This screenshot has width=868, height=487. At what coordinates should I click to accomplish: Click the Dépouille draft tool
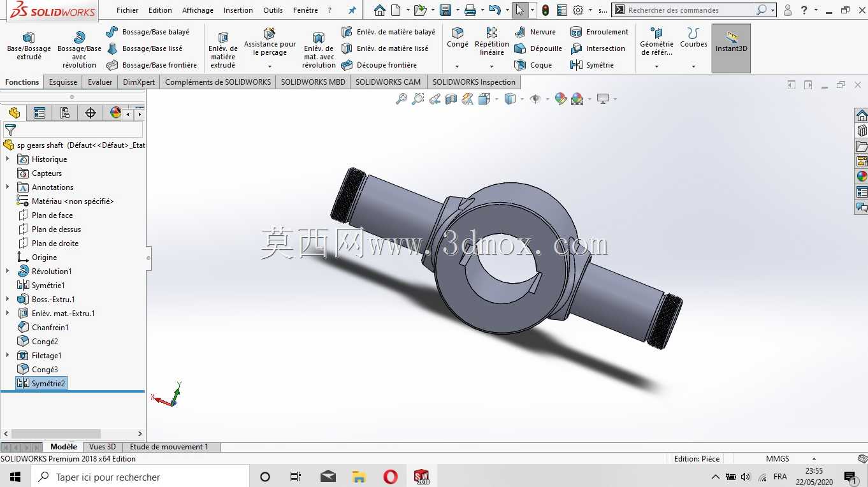click(x=539, y=48)
